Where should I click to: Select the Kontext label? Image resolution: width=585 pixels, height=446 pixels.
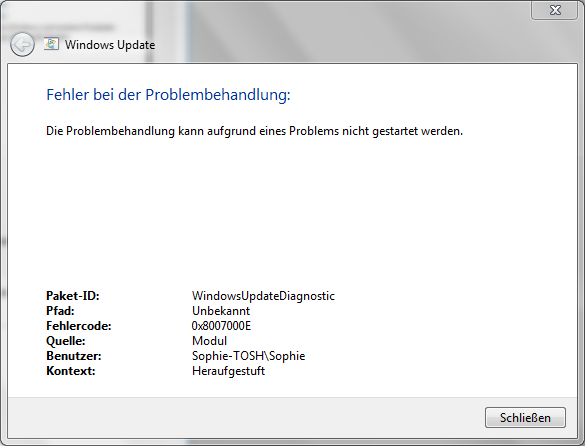tap(71, 371)
